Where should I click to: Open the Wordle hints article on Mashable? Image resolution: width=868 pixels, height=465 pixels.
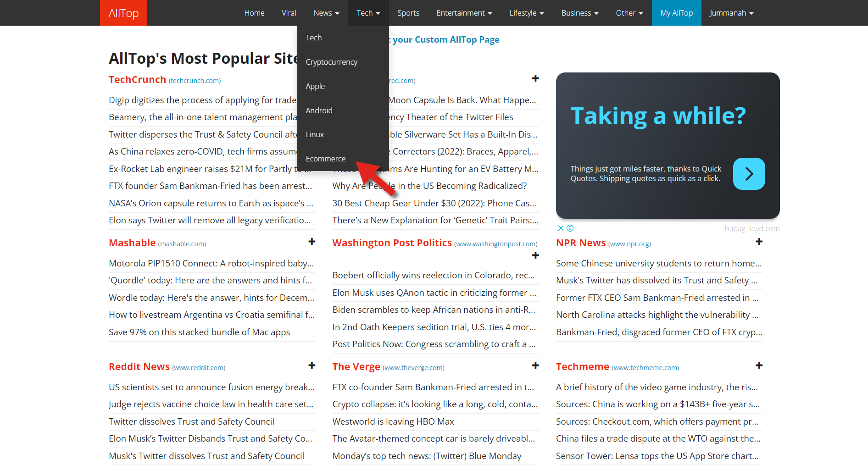(x=211, y=297)
